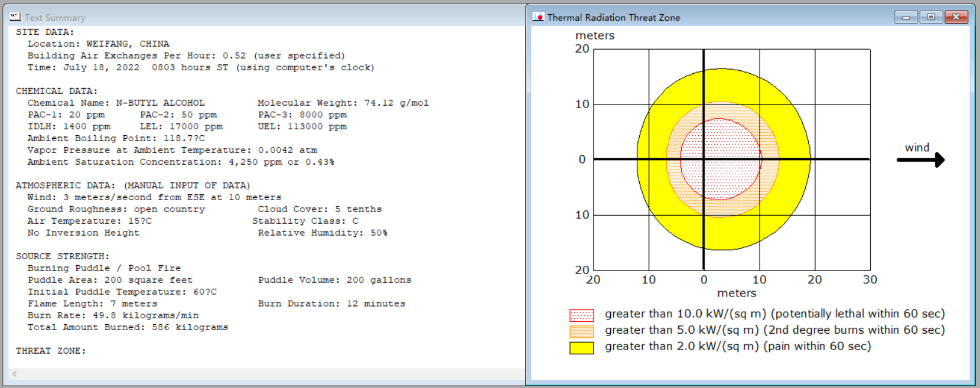
Task: Click the "meters" label above the vertical axis
Action: point(595,35)
